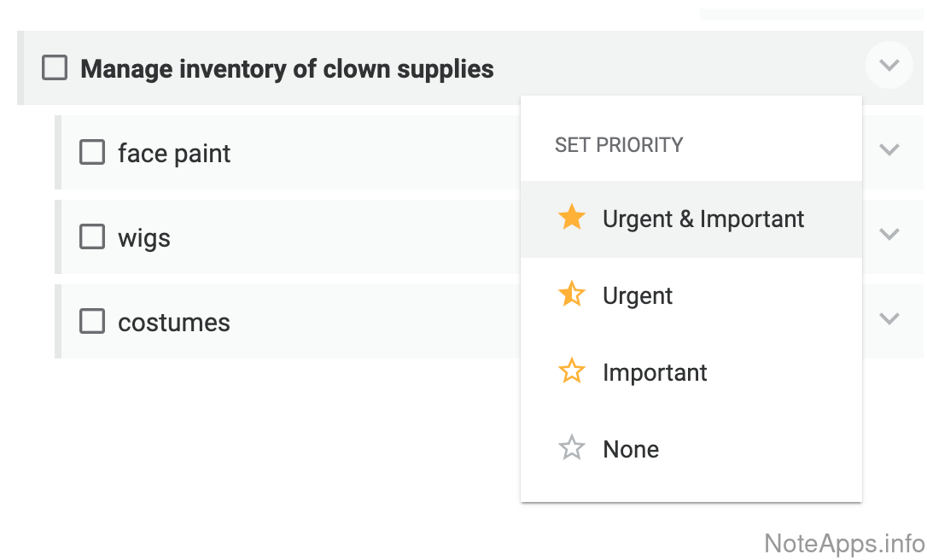
Task: Click the outlined orange star beside Important
Action: point(571,371)
